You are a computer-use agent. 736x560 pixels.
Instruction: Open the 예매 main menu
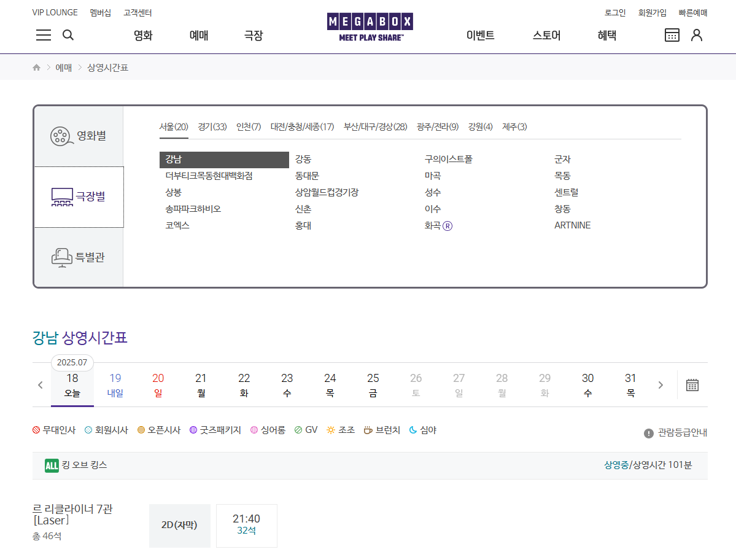[x=198, y=35]
